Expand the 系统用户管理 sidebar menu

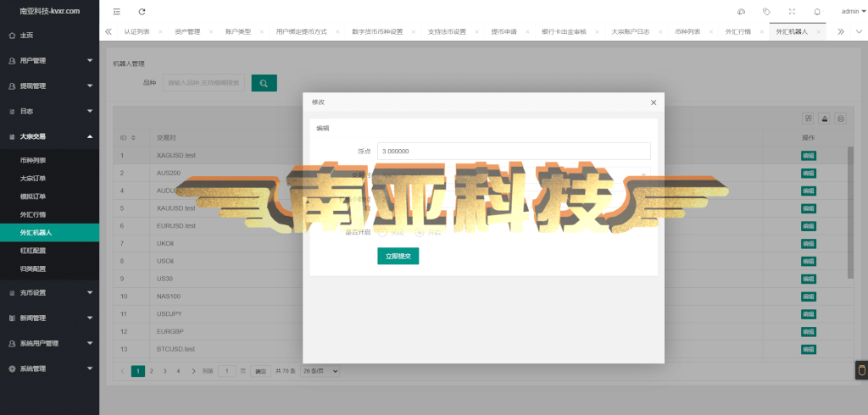click(49, 344)
